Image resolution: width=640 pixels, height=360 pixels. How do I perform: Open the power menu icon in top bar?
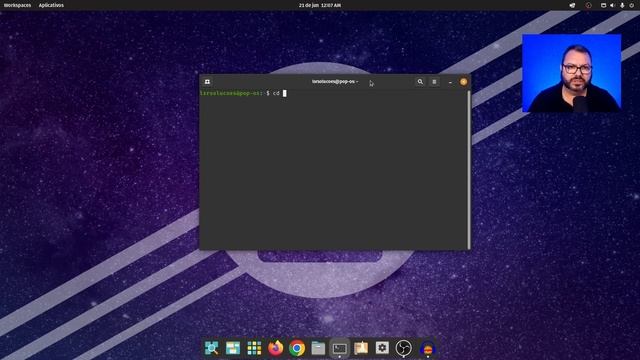click(631, 5)
